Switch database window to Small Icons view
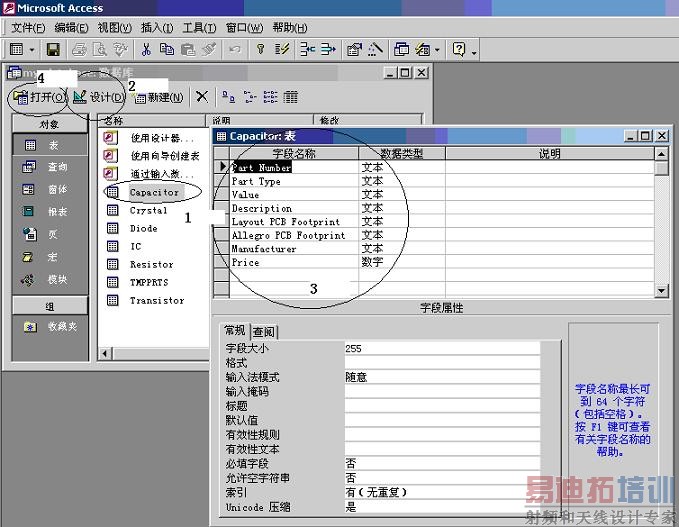Image resolution: width=679 pixels, height=527 pixels. pyautogui.click(x=249, y=97)
